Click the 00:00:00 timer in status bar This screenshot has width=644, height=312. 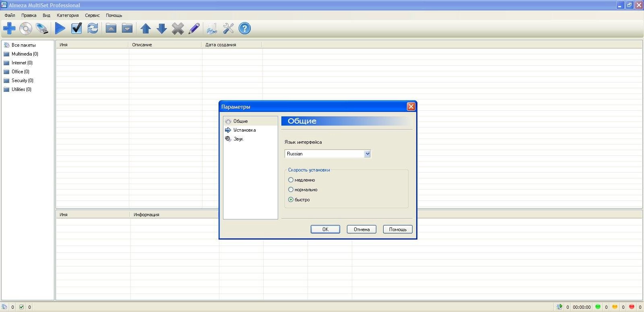[582, 307]
